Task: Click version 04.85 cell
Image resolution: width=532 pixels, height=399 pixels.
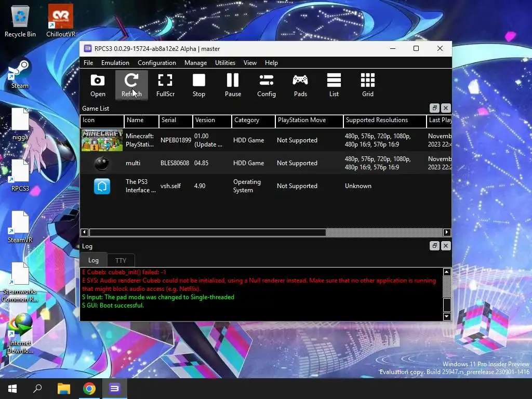Action: point(201,163)
